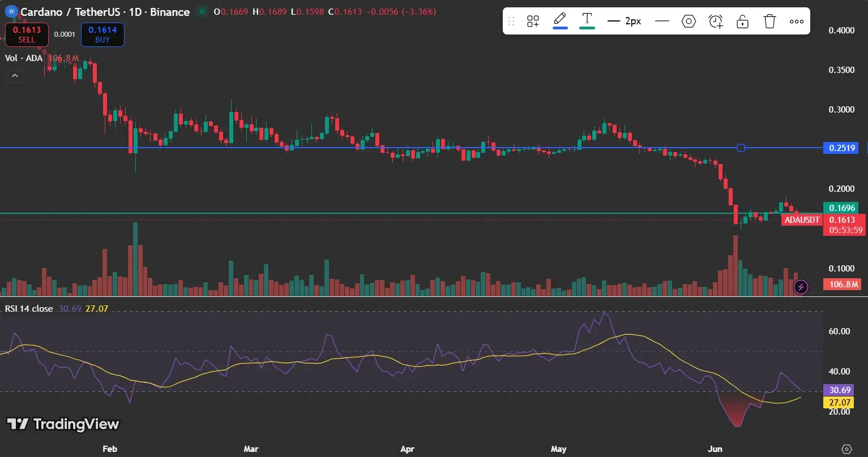Toggle the lock drawing padlock icon
The width and height of the screenshot is (868, 457).
pos(743,21)
